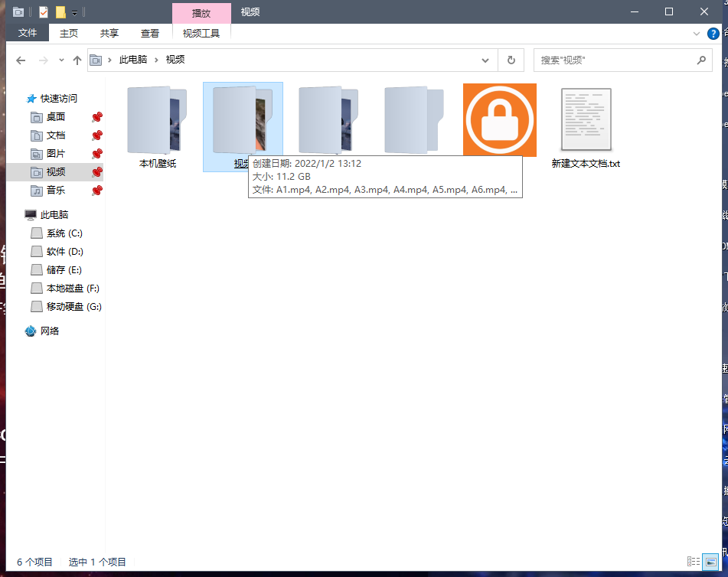
Task: Open the customize quick access toolbar dropdown
Action: click(74, 12)
